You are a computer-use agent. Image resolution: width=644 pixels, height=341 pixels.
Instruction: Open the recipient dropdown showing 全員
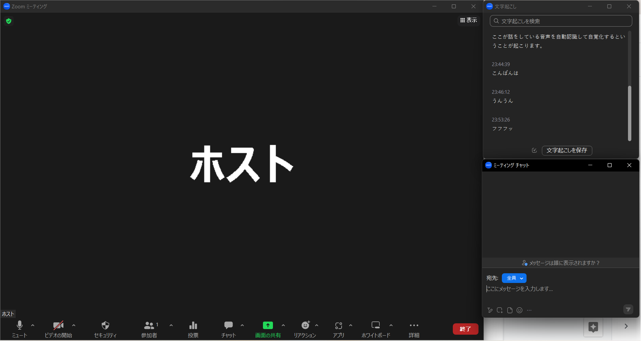point(514,278)
